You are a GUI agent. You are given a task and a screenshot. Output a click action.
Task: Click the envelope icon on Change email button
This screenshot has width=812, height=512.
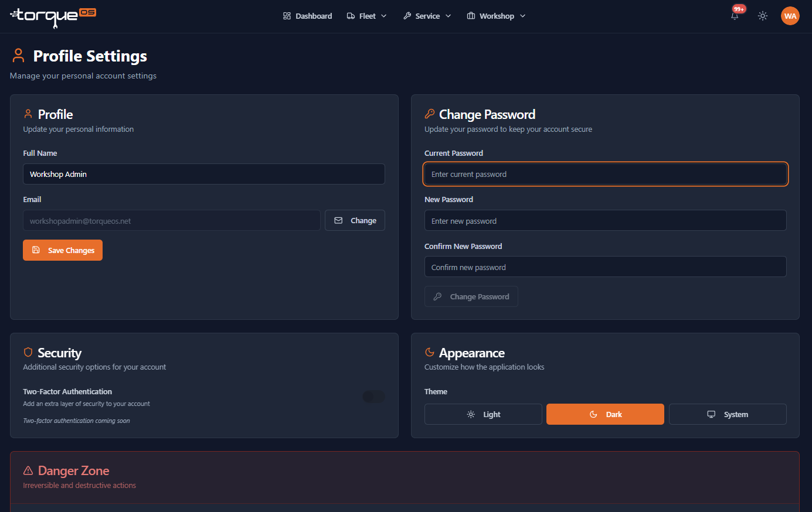click(338, 220)
